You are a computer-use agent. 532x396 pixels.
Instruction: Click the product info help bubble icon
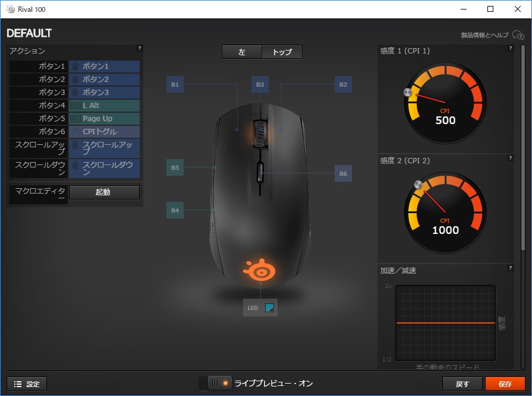[518, 35]
